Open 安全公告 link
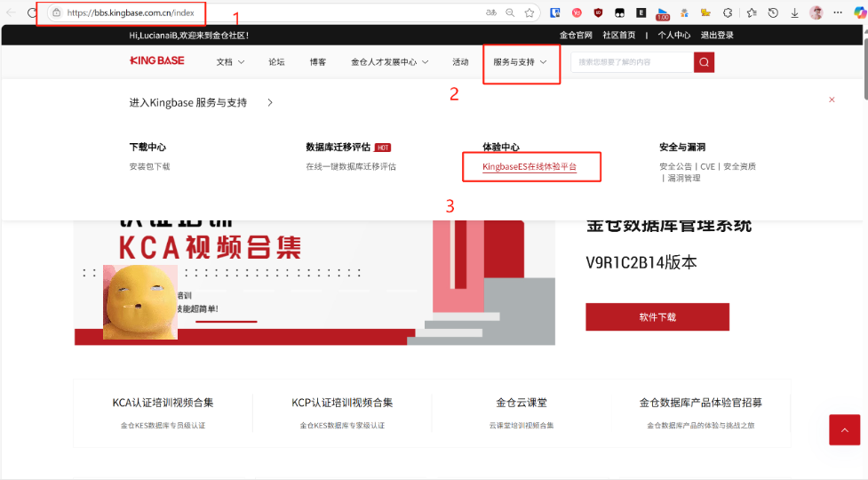This screenshot has width=868, height=480. pos(675,166)
